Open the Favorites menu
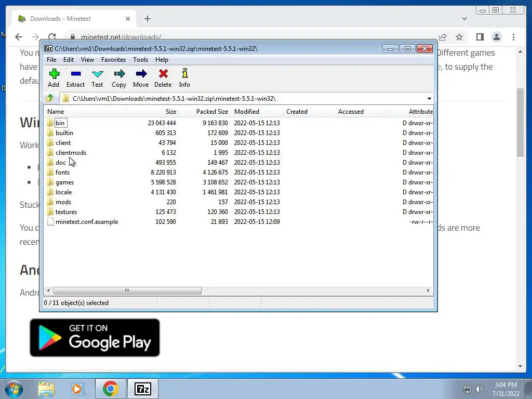Screen dimensions: 532x399 pyautogui.click(x=114, y=59)
